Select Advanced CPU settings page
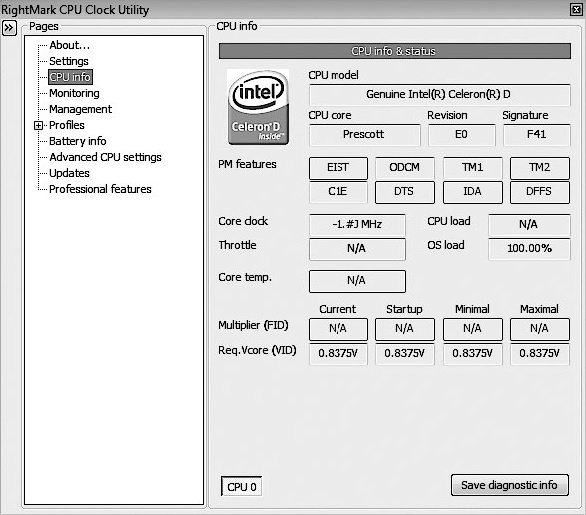 pos(105,157)
